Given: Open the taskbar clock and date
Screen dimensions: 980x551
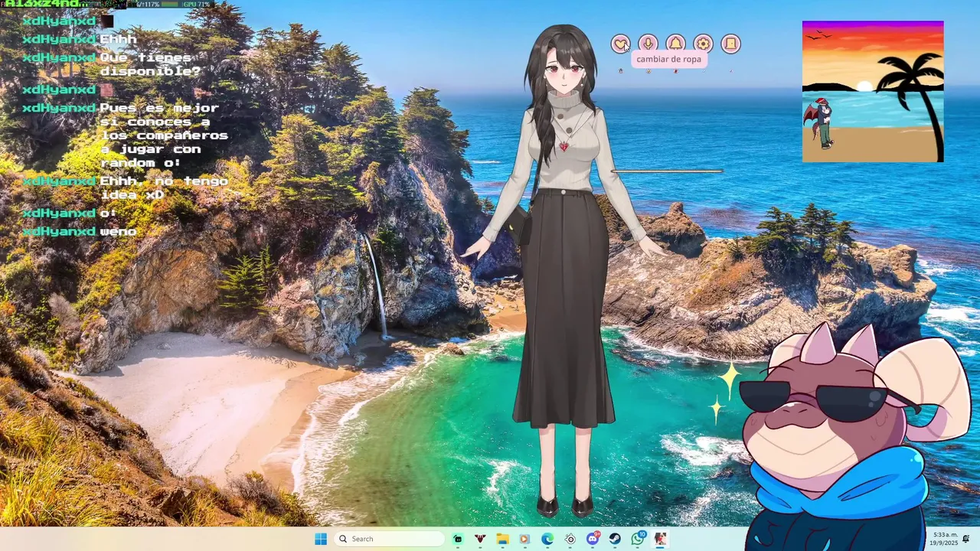Looking at the screenshot, I should pos(946,539).
